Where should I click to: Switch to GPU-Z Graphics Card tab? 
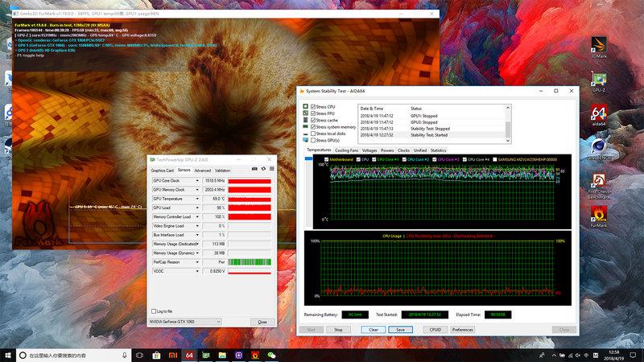pos(163,171)
